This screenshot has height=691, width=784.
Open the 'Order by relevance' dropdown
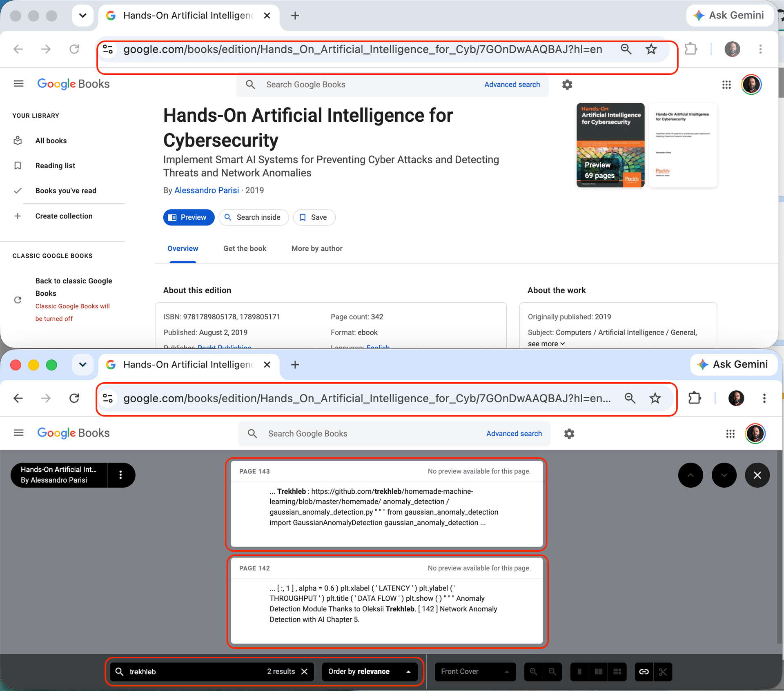coord(370,671)
